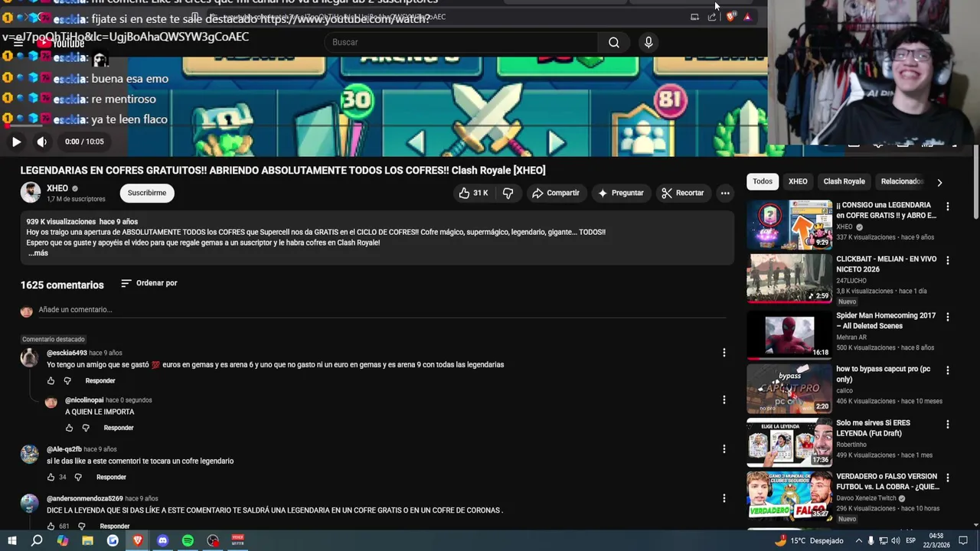Open options for the Spider Man Homecoming video
This screenshot has height=551, width=980.
(x=948, y=317)
